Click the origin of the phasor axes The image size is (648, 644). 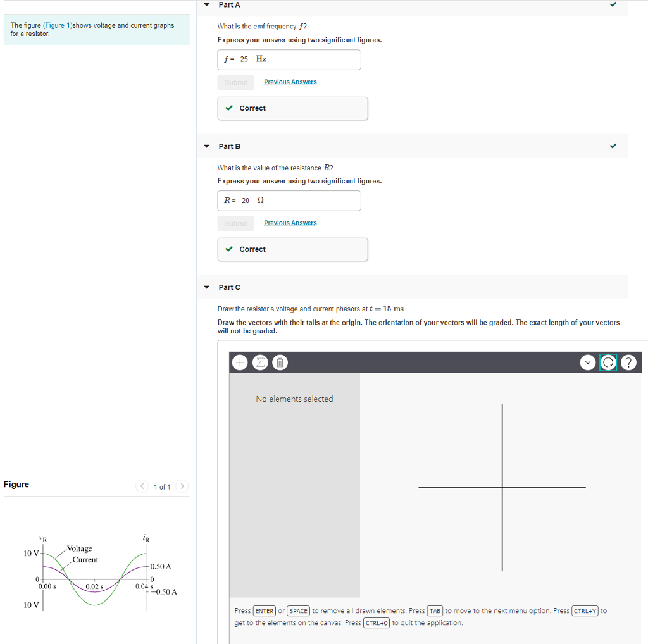point(502,488)
